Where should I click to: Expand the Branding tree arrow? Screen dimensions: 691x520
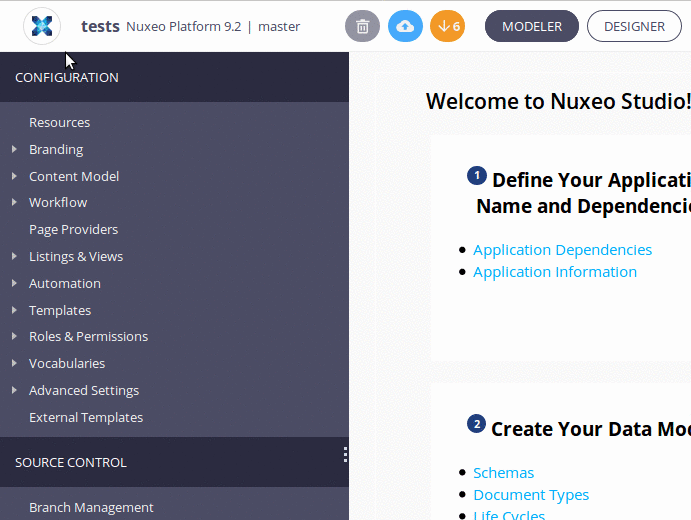14,149
